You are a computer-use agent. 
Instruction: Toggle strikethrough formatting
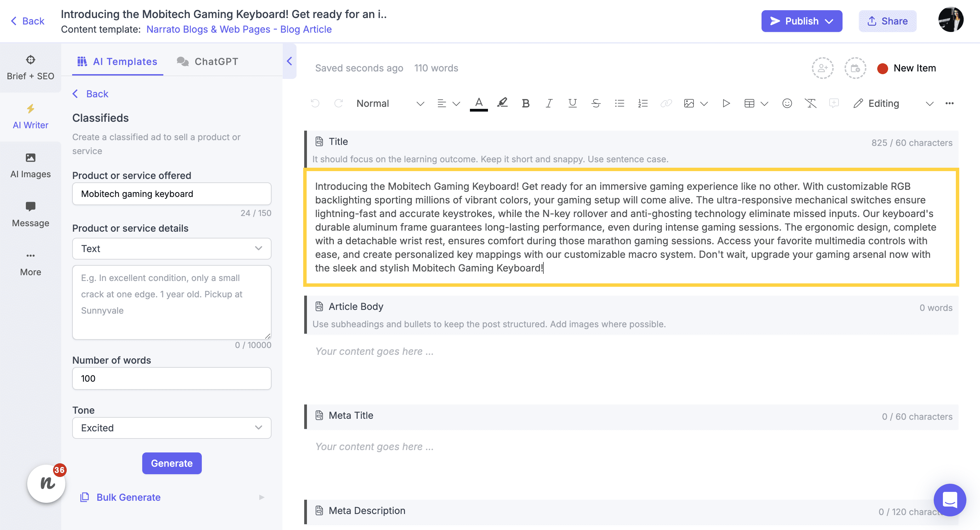(x=596, y=103)
